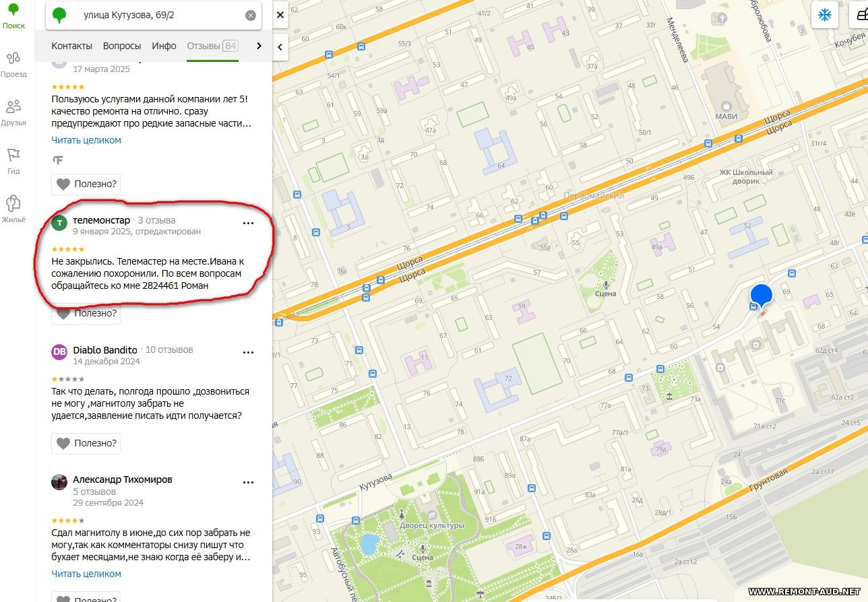868x602 pixels.
Task: Open the Проезд route planner in sidebar
Action: [13, 64]
